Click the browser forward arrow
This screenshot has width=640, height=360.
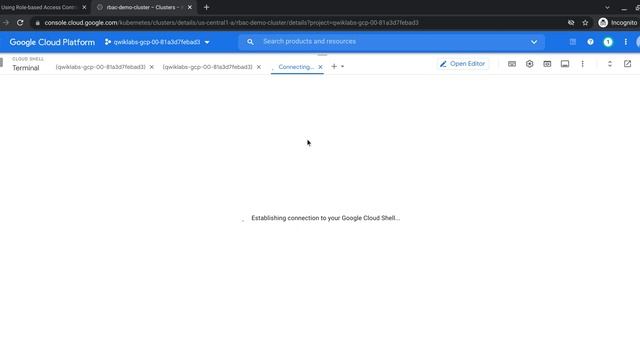(6, 23)
